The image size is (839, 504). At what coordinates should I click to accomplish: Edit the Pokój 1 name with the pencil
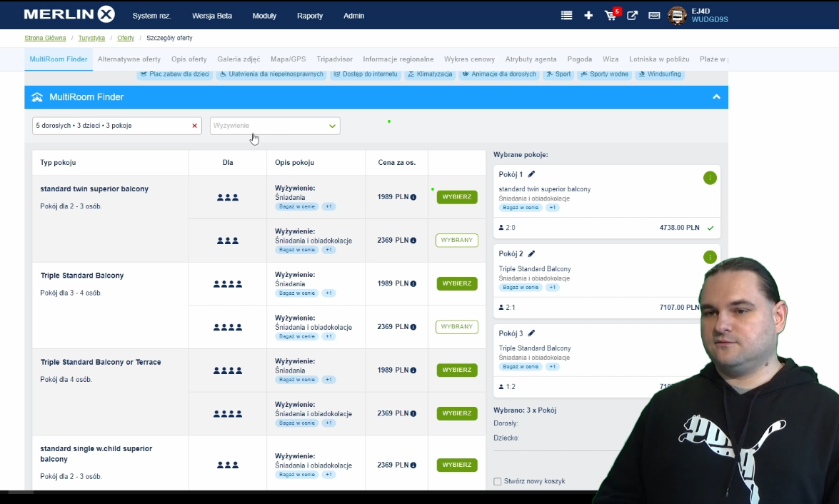click(531, 174)
